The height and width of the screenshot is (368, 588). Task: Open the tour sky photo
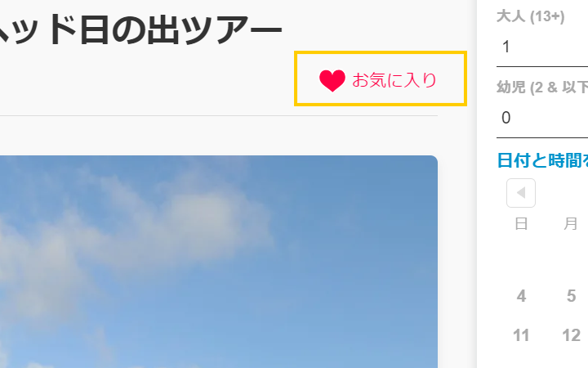(x=219, y=262)
